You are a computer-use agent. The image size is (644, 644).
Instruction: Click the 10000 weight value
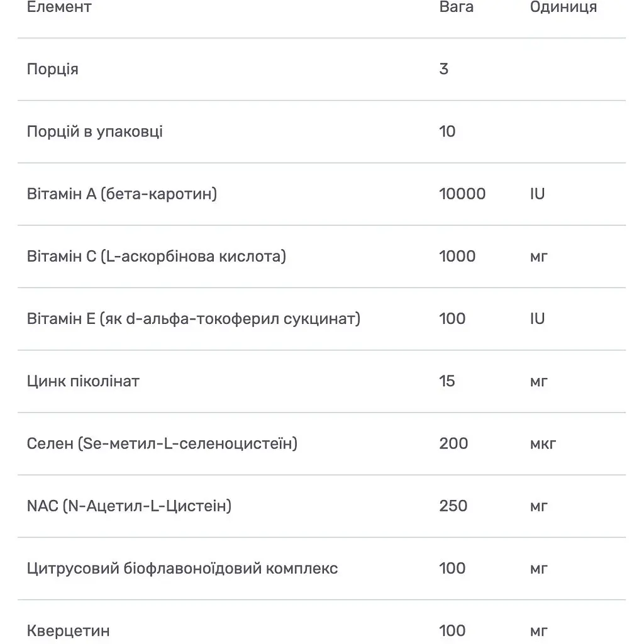[x=462, y=194]
